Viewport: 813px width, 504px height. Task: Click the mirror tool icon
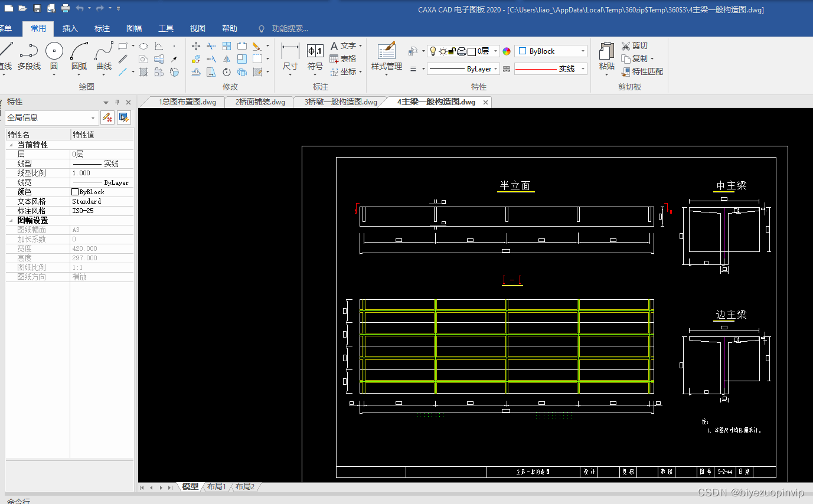coord(227,59)
